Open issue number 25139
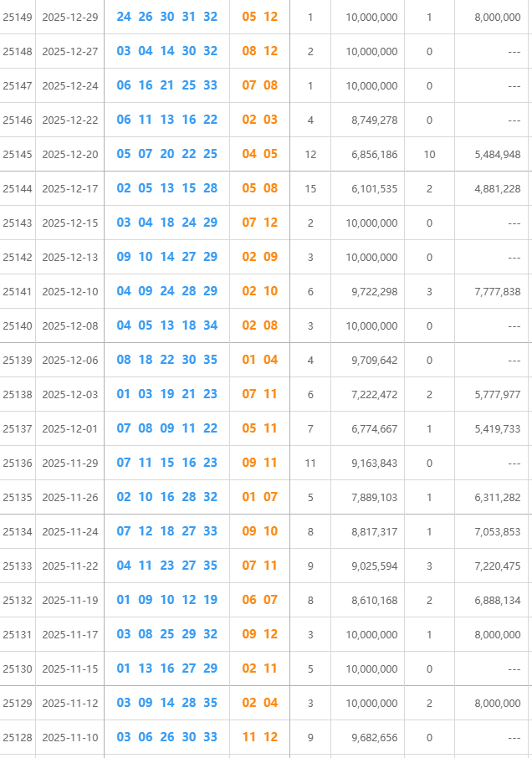Screen dimensions: 532x758 point(18,360)
